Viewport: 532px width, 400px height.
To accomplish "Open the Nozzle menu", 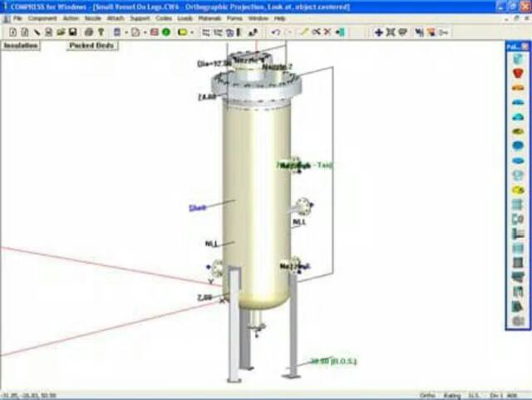I will tap(92, 18).
